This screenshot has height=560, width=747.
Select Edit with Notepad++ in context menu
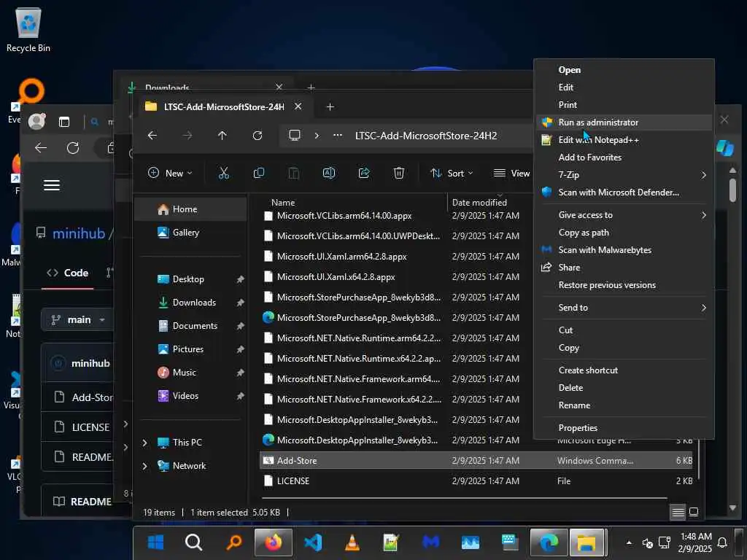pyautogui.click(x=624, y=140)
